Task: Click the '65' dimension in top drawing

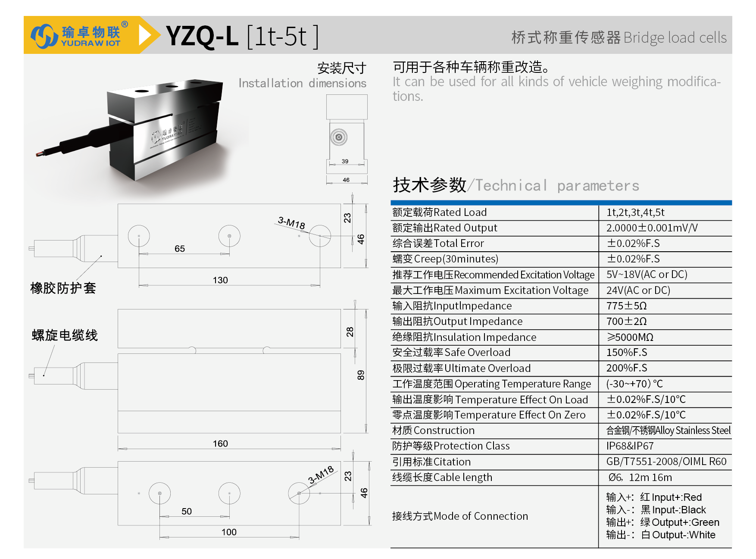Action: 180,249
